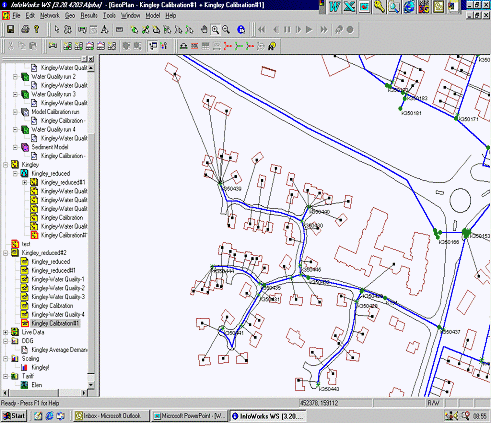Collapse the Sediment Model node
Viewport: 491px width, 423px height.
pyautogui.click(x=15, y=147)
